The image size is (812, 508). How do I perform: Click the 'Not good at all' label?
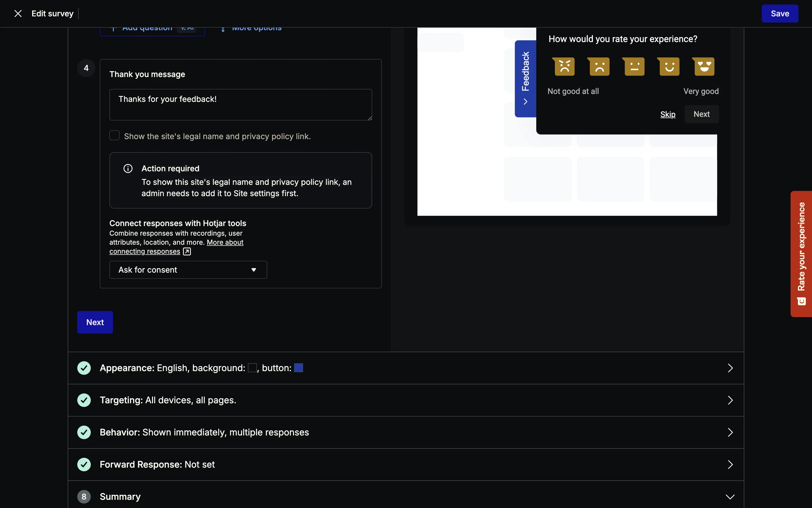coord(573,91)
